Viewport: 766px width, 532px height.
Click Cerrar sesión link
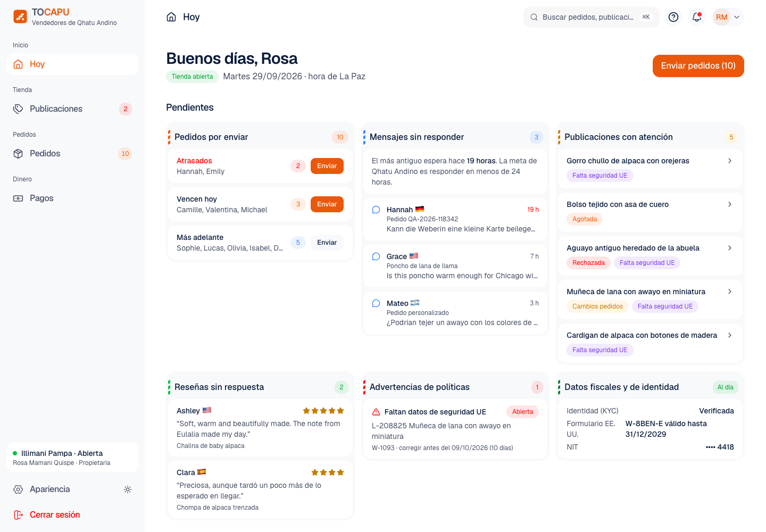point(72,515)
